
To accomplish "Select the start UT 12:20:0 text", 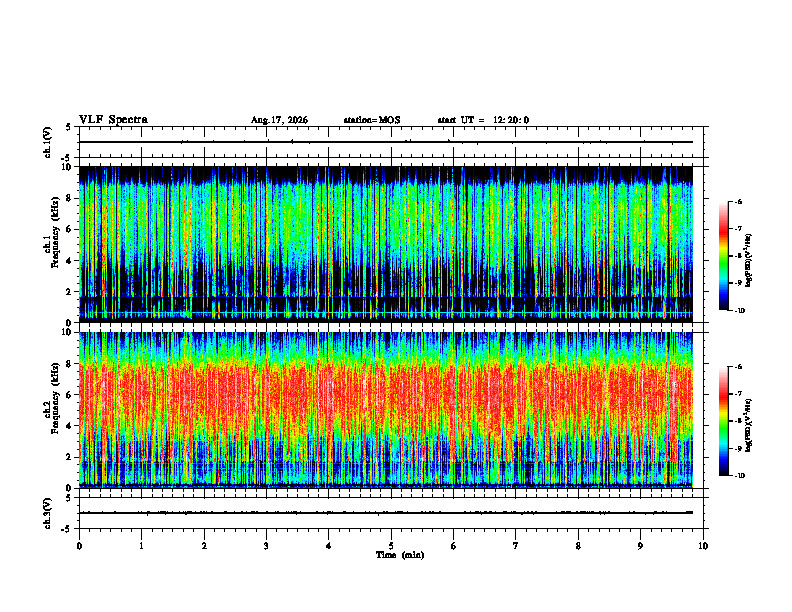I will (483, 120).
